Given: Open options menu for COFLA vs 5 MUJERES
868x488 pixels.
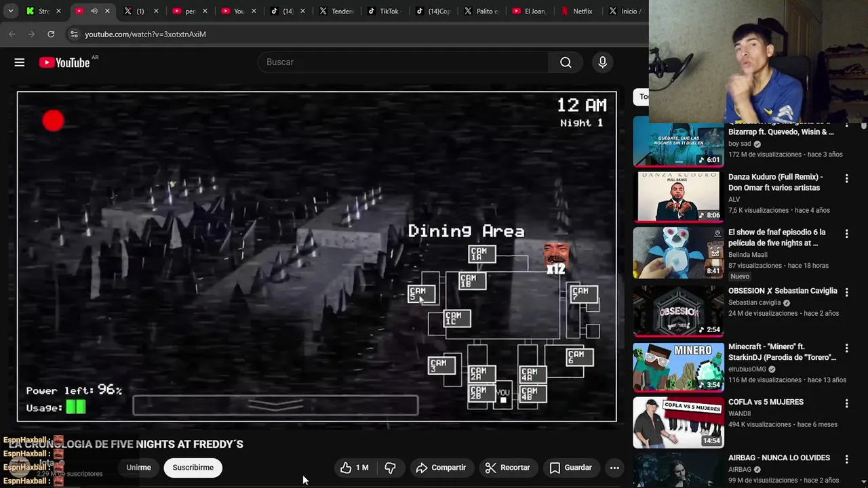Looking at the screenshot, I should (846, 404).
